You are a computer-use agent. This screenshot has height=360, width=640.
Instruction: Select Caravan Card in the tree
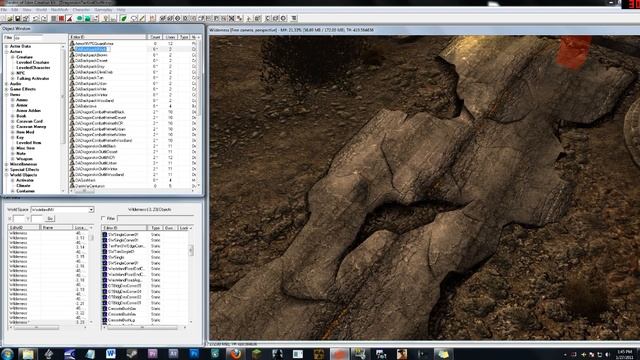(29, 121)
